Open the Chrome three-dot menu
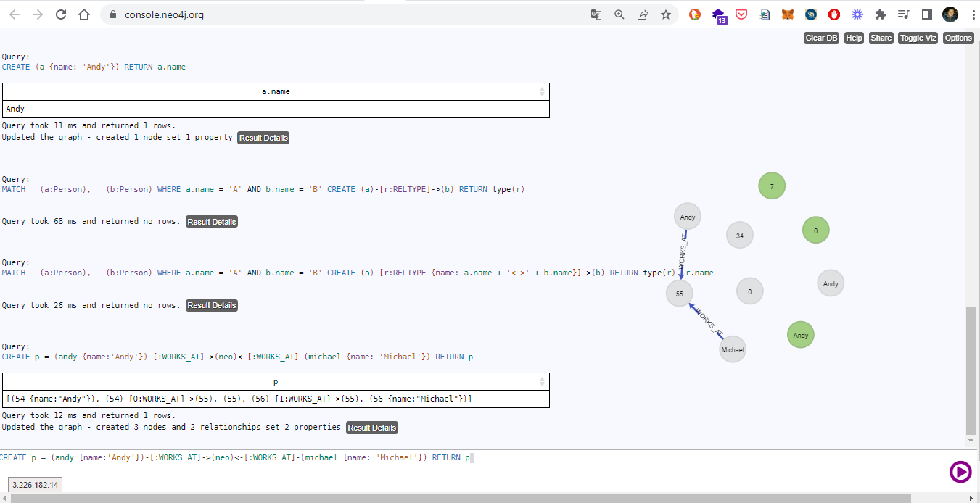This screenshot has width=980, height=503. 972,14
